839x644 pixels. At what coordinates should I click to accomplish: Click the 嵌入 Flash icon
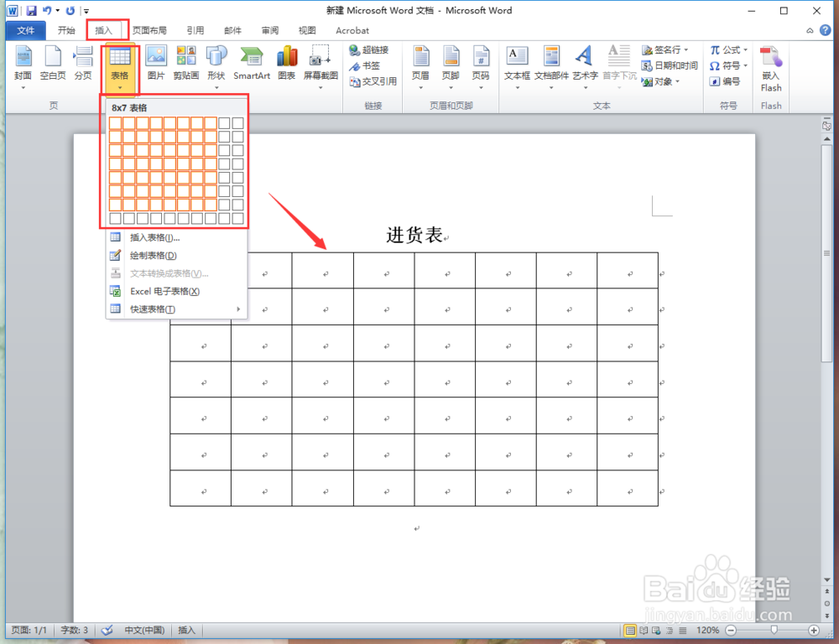pyautogui.click(x=770, y=67)
